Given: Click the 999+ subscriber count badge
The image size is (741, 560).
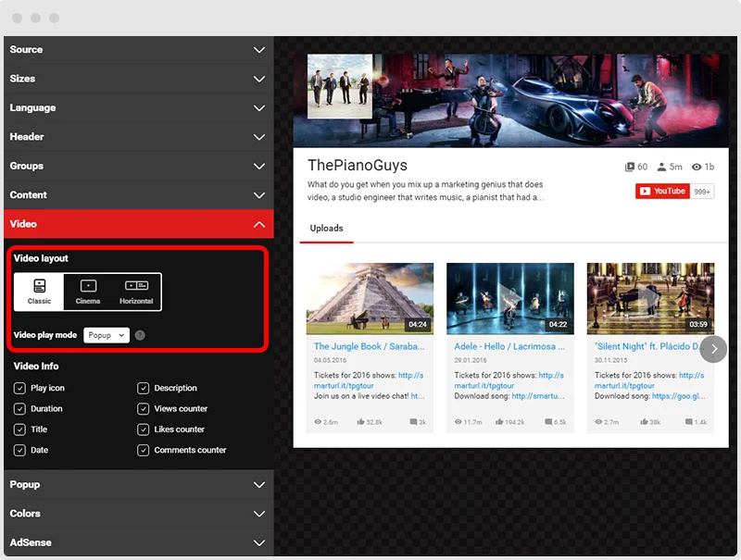Looking at the screenshot, I should (x=702, y=192).
